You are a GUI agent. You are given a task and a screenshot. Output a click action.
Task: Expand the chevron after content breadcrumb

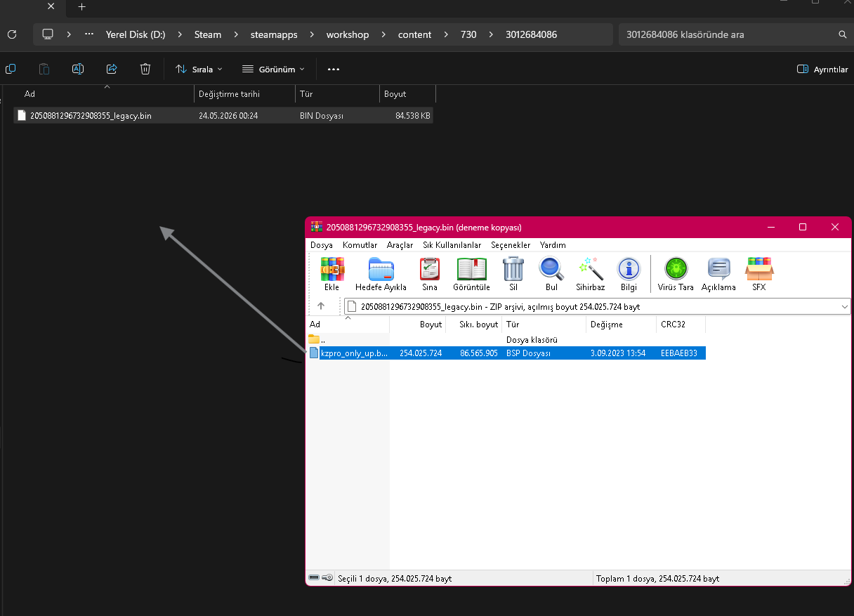(x=446, y=34)
